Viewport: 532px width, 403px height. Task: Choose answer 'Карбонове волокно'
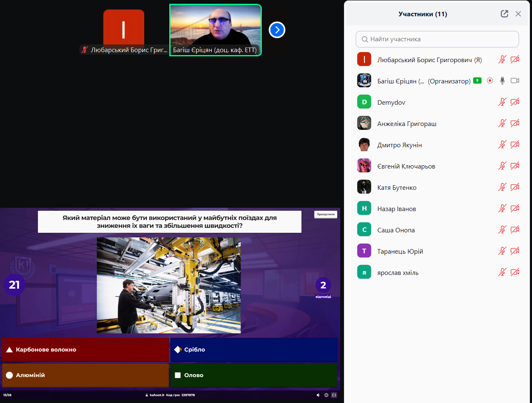85,350
